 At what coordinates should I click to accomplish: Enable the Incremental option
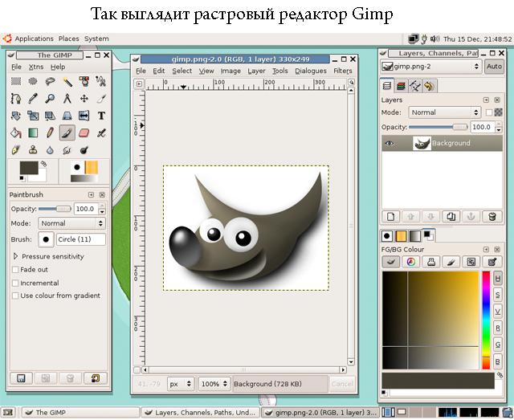point(15,283)
